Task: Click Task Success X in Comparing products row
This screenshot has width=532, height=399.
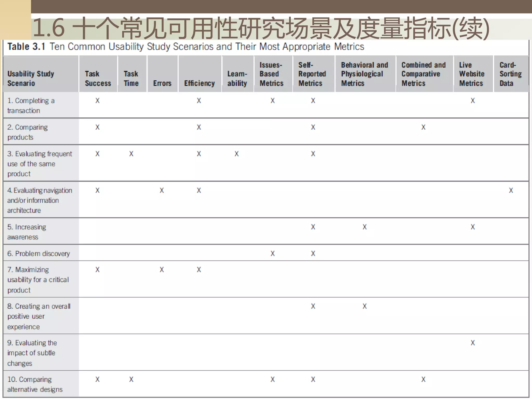Action: click(97, 127)
